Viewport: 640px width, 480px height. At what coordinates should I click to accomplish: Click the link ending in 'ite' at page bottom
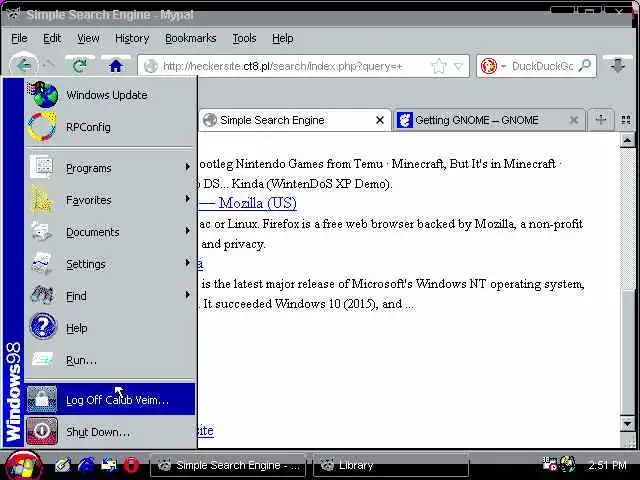point(206,431)
